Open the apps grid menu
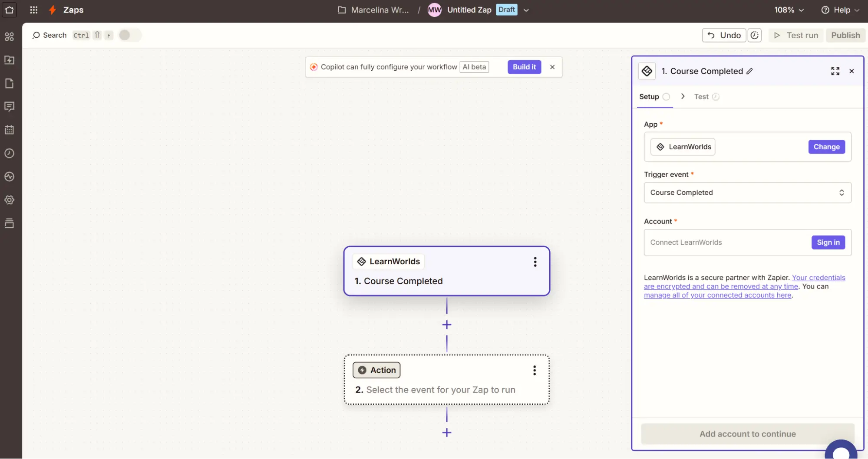The image size is (868, 459). [x=34, y=10]
